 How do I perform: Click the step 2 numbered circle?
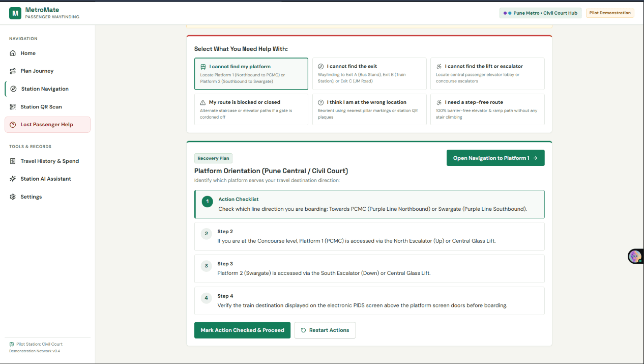click(206, 234)
